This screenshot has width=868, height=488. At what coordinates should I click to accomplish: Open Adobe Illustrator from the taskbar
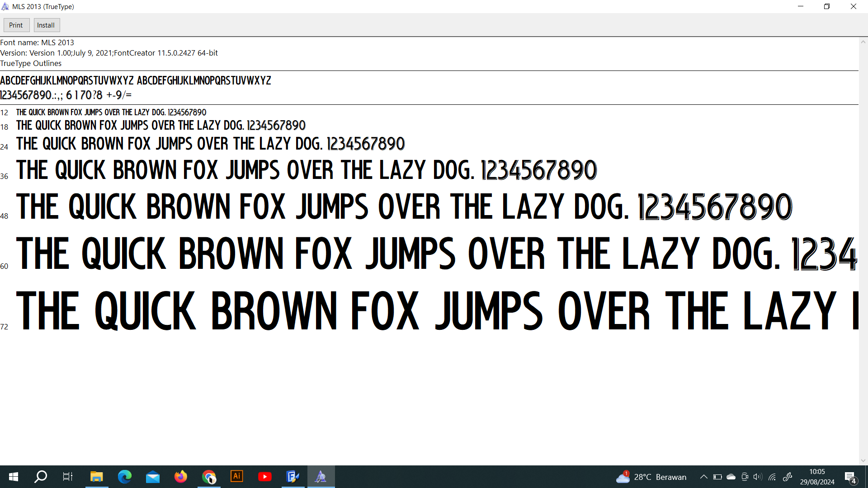236,477
